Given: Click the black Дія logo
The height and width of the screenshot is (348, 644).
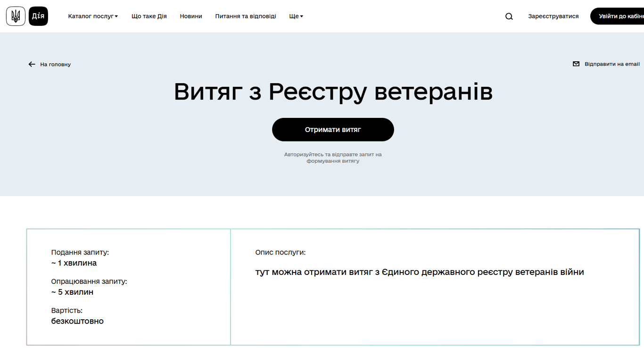Looking at the screenshot, I should pos(38,17).
